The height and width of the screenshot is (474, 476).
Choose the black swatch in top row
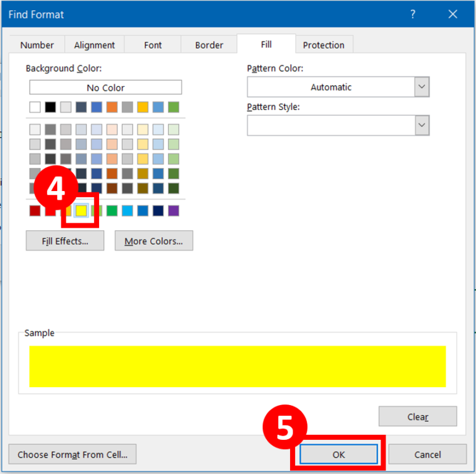[50, 107]
